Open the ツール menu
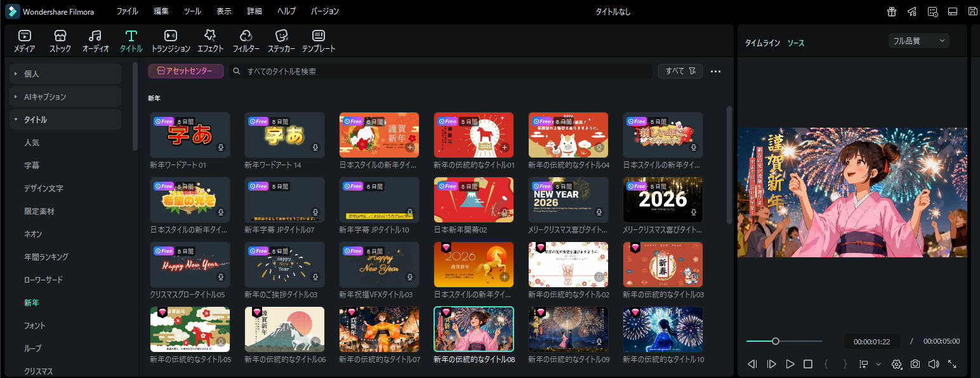Viewport: 980px width, 378px height. [x=192, y=11]
